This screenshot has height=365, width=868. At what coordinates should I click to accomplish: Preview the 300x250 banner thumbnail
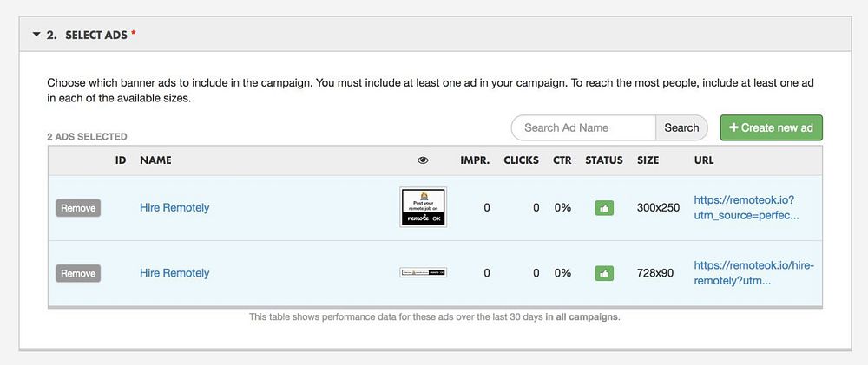click(x=423, y=207)
